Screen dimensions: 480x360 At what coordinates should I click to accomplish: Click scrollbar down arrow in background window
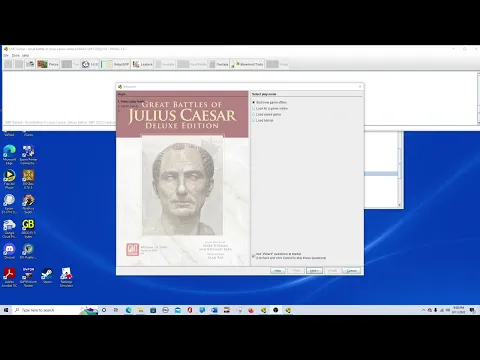(400, 205)
